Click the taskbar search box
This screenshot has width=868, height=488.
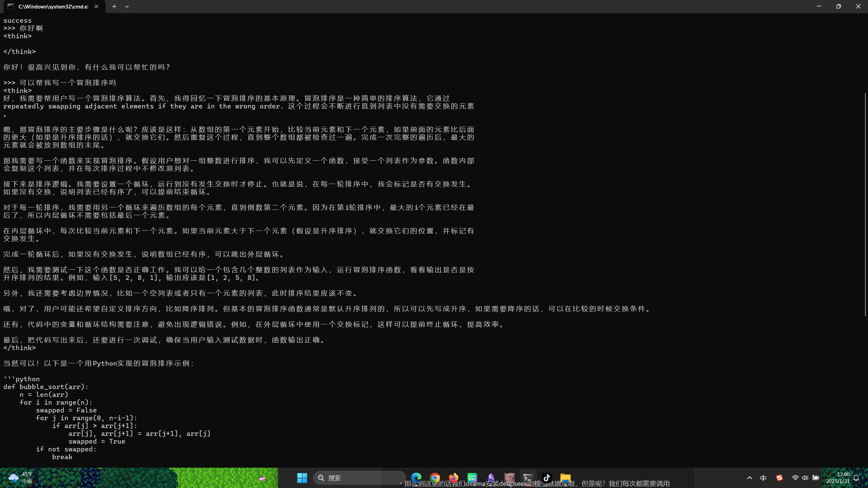359,478
